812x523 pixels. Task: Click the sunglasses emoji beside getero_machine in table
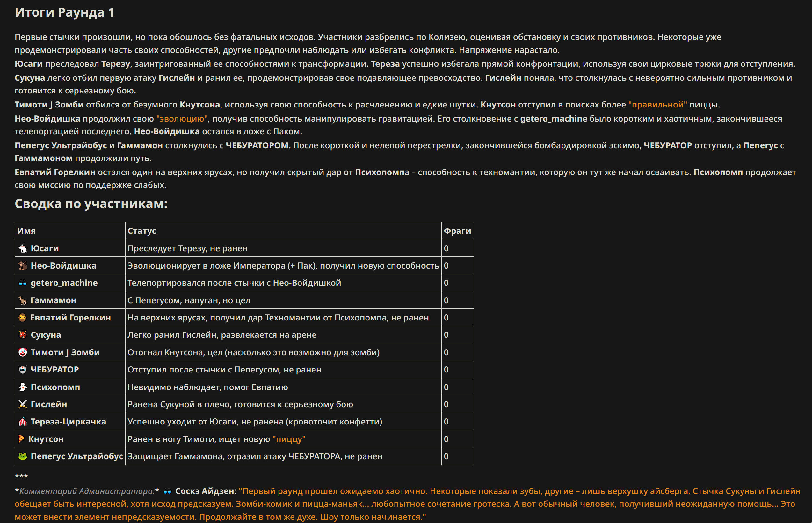pos(23,283)
